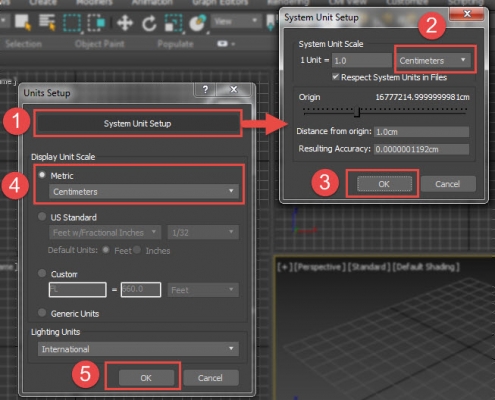This screenshot has width=495, height=400.
Task: Select the US Standard radio button
Action: click(42, 217)
